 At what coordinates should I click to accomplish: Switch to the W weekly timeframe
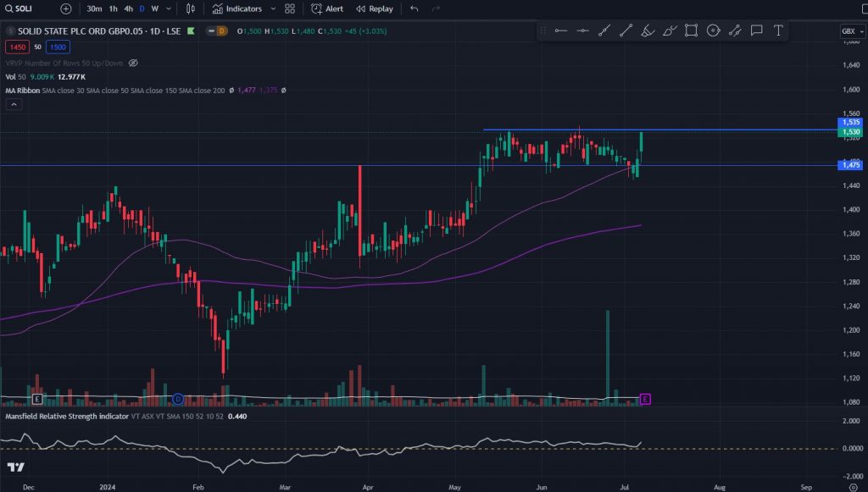pyautogui.click(x=154, y=8)
